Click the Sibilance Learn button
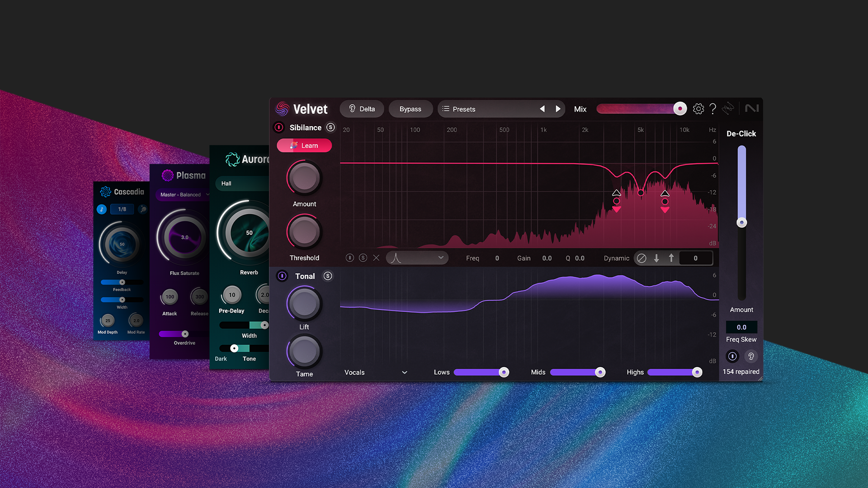The width and height of the screenshot is (868, 488). [x=304, y=145]
